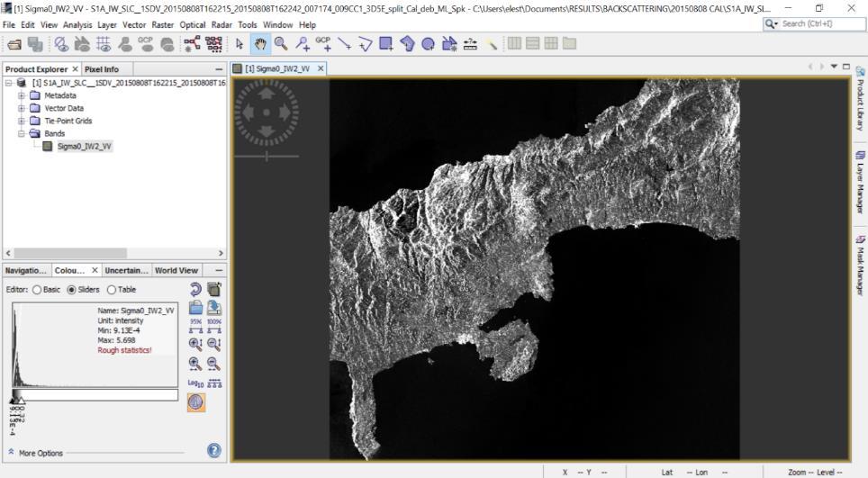Click the magic wand tool
Image resolution: width=868 pixels, height=478 pixels.
coord(492,44)
